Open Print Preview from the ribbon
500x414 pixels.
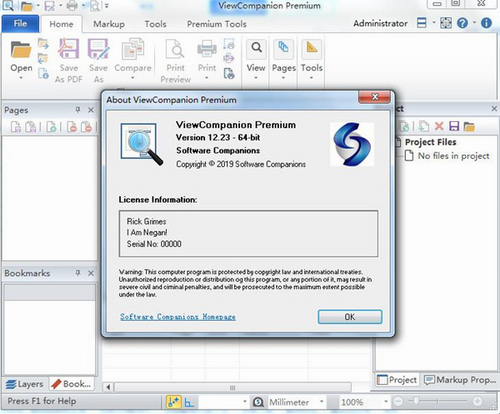(x=175, y=60)
